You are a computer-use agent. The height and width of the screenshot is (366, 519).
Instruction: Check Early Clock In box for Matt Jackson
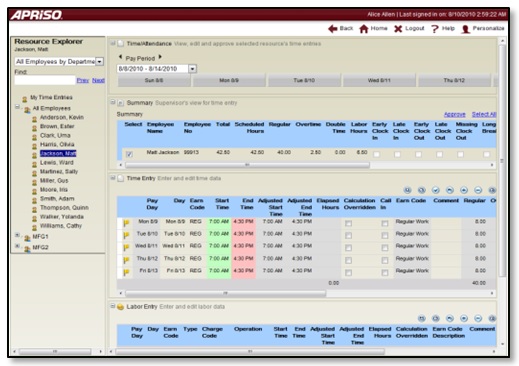[x=376, y=154]
